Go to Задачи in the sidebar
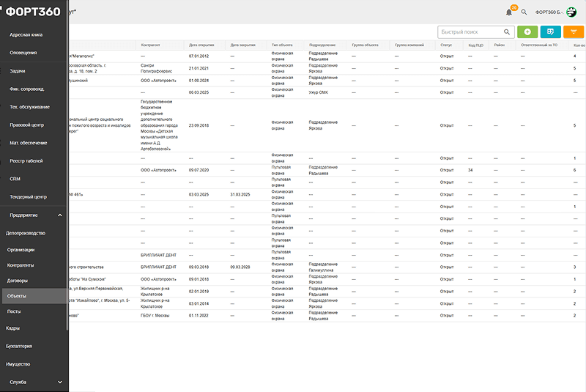The width and height of the screenshot is (586, 392). [18, 70]
